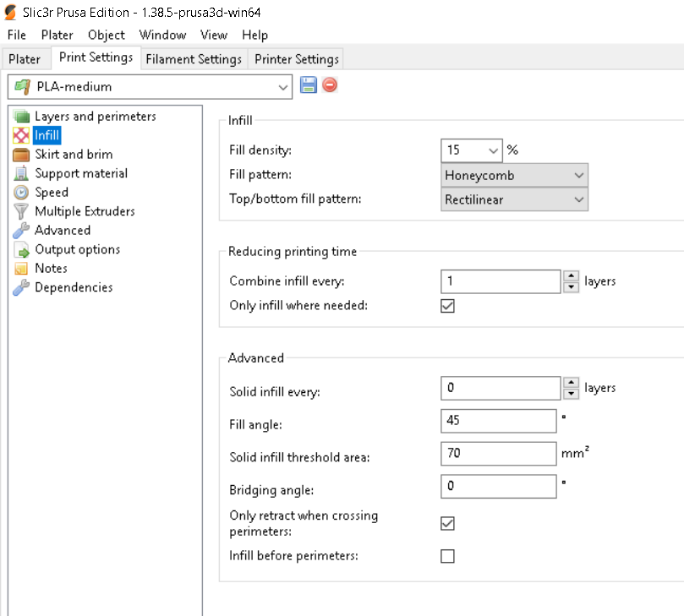Click the Combine infill every input field
684x616 pixels.
(x=501, y=281)
